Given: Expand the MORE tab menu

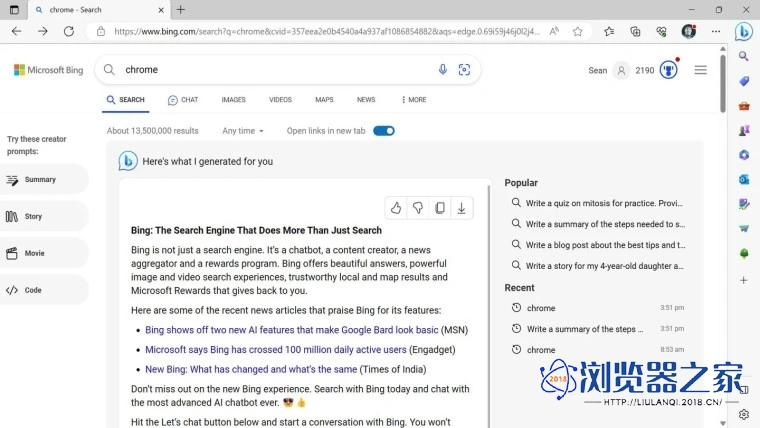Looking at the screenshot, I should [414, 99].
